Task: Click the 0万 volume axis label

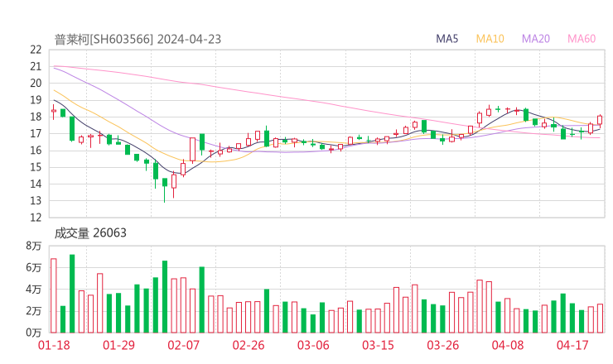Action: pos(34,333)
